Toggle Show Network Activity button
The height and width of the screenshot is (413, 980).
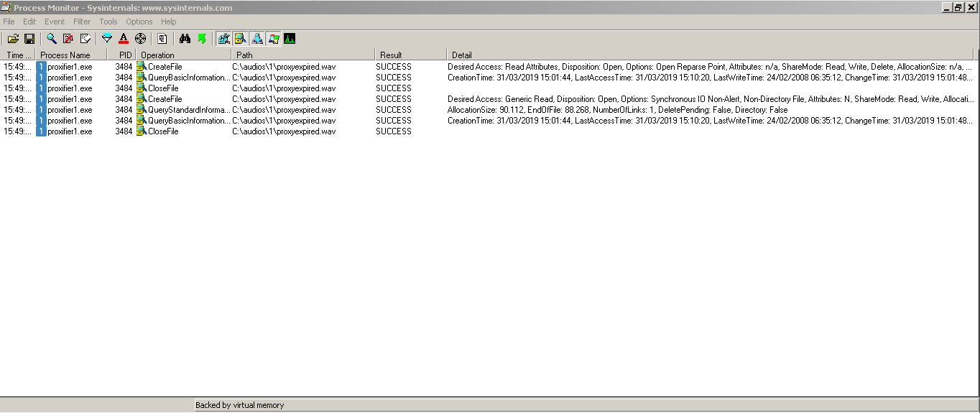click(x=256, y=39)
